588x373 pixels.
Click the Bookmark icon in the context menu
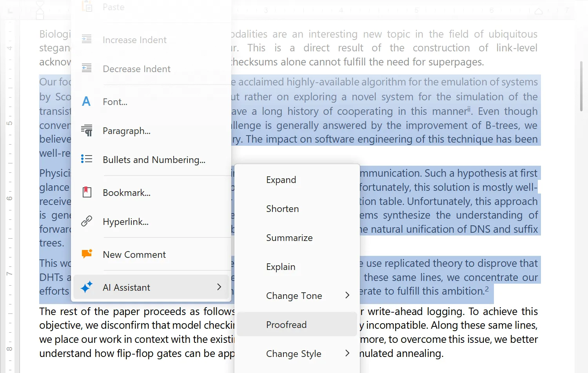click(87, 192)
